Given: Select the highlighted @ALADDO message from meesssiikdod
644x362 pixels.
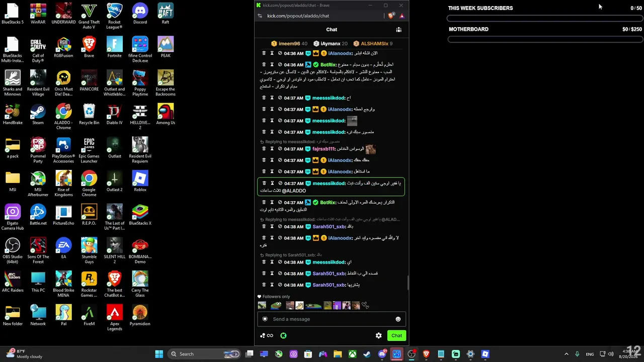Looking at the screenshot, I should (x=331, y=187).
